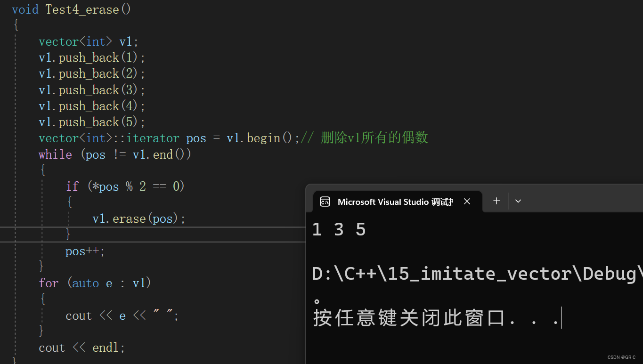Click the green comment '// 删除v1所有的偶数'

coord(364,138)
